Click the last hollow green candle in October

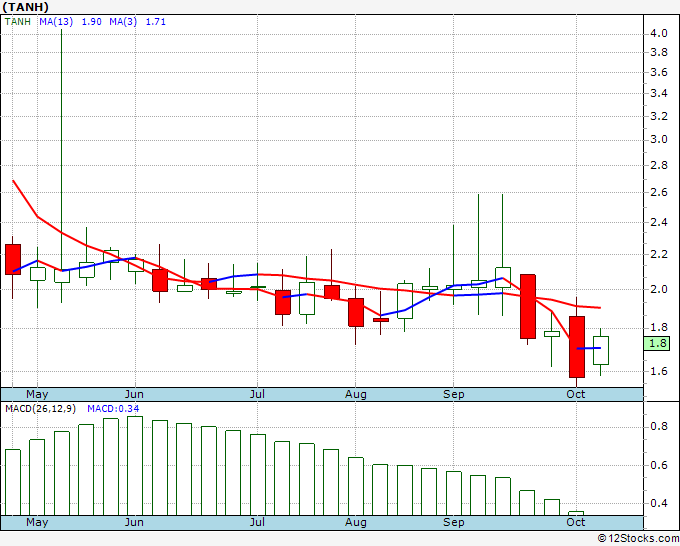(601, 350)
